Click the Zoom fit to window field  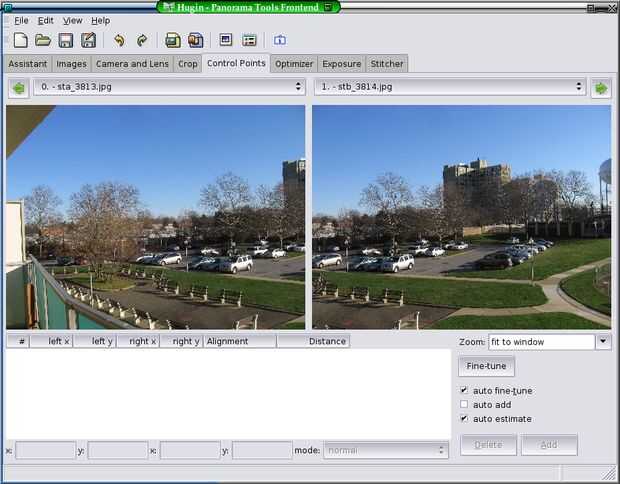point(541,342)
